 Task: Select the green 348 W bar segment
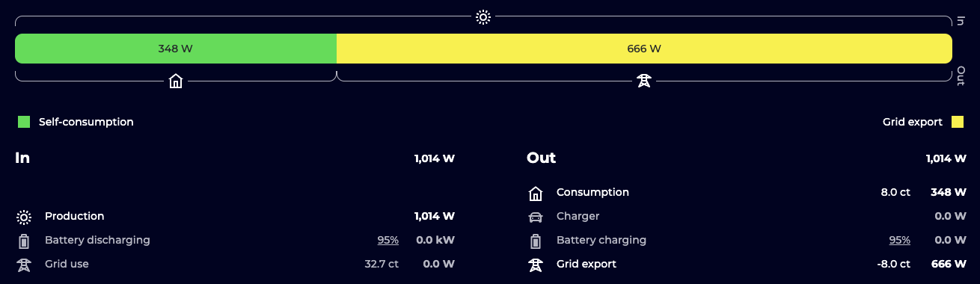(176, 49)
